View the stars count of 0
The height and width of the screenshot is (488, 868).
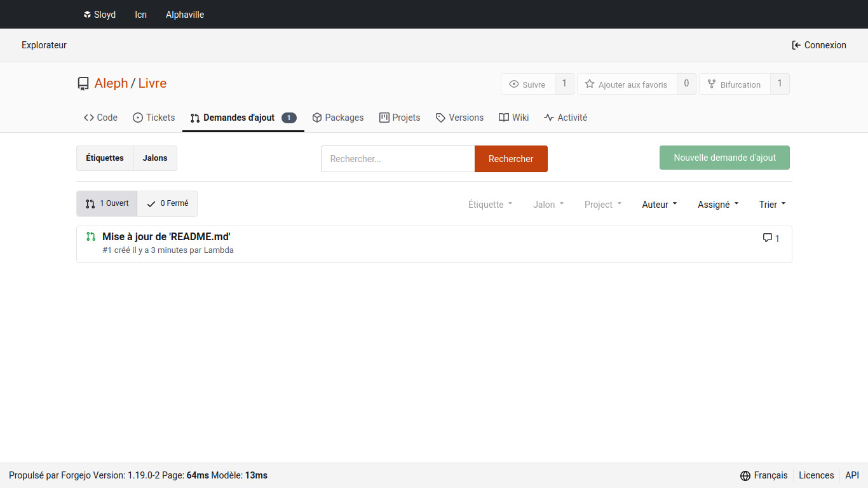tap(686, 84)
